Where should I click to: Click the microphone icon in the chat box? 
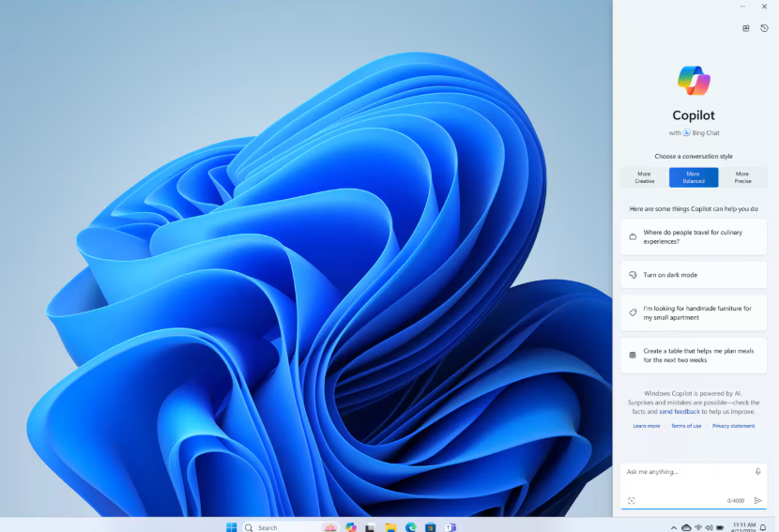[x=757, y=472]
